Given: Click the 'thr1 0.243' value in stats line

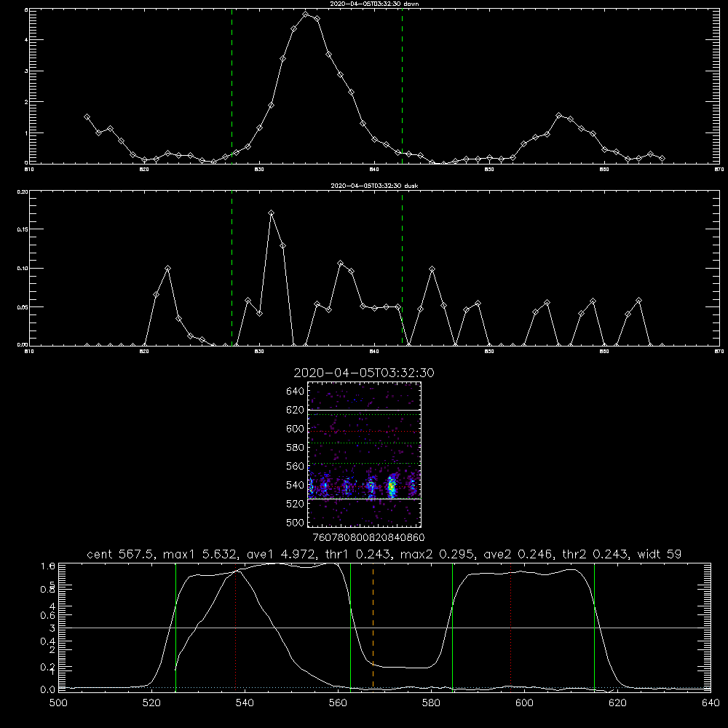Looking at the screenshot, I should click(x=357, y=554).
